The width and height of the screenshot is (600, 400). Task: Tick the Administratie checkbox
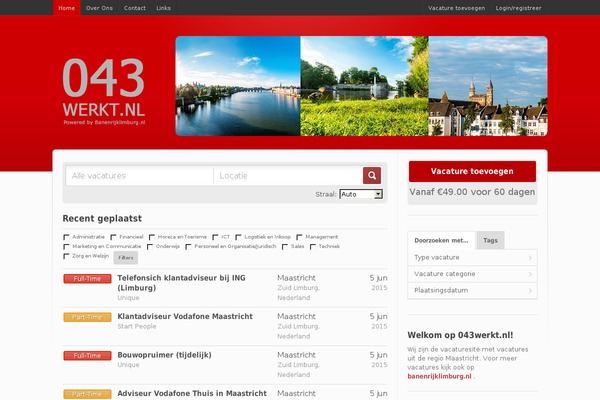(x=66, y=237)
